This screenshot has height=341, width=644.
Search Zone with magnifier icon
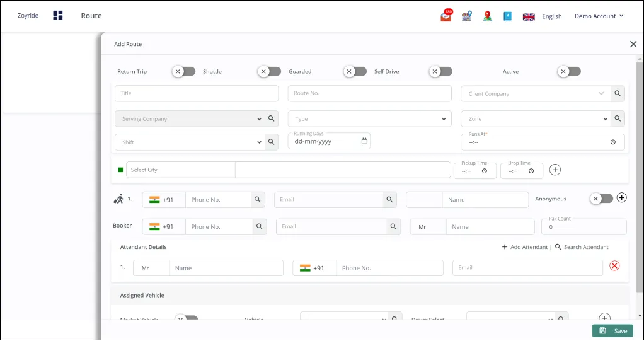pyautogui.click(x=618, y=118)
